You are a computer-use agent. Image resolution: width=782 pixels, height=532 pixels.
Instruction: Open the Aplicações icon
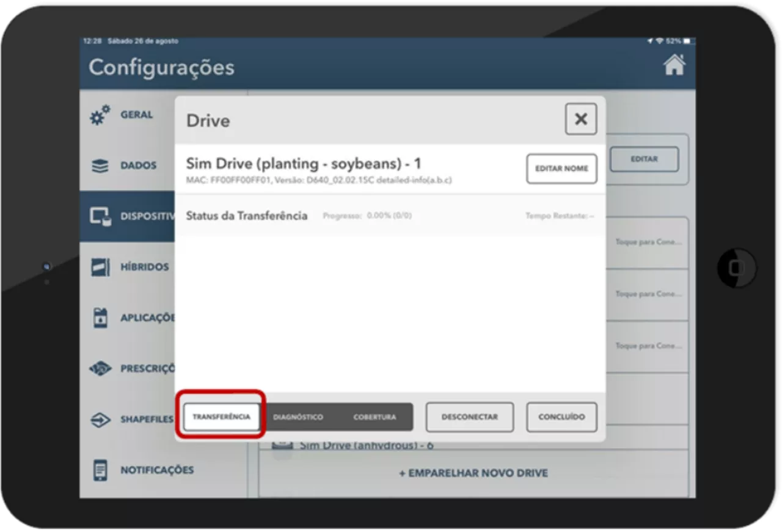click(100, 318)
